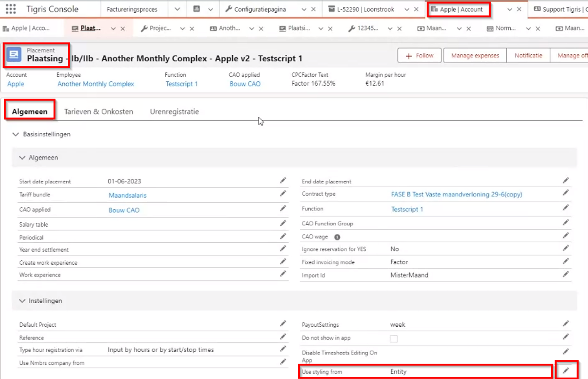Open the app launcher grid icon
The height and width of the screenshot is (379, 588).
[x=11, y=9]
